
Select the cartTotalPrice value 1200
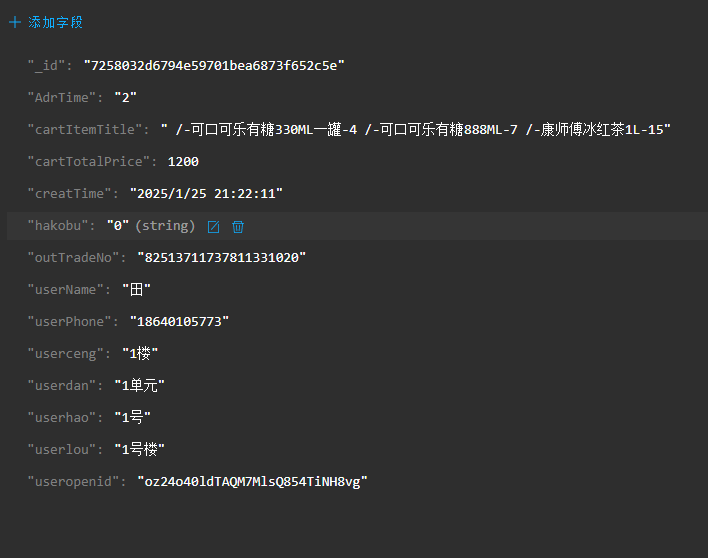tap(183, 162)
